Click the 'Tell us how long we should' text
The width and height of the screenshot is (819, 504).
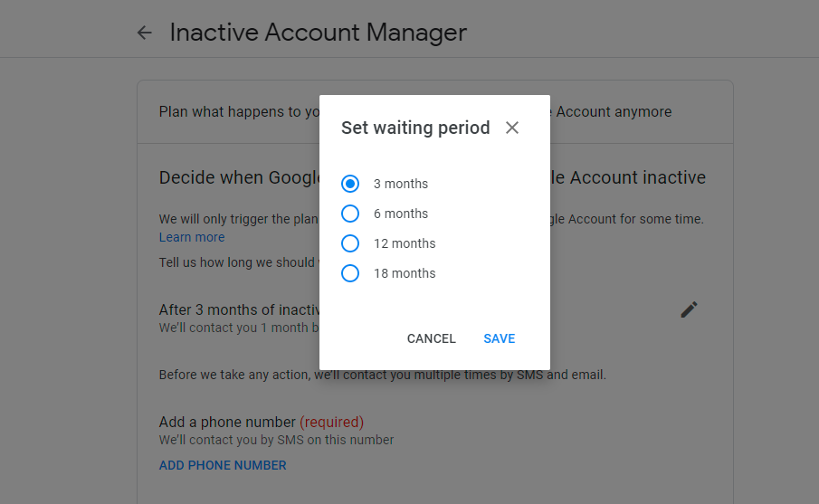pyautogui.click(x=239, y=262)
